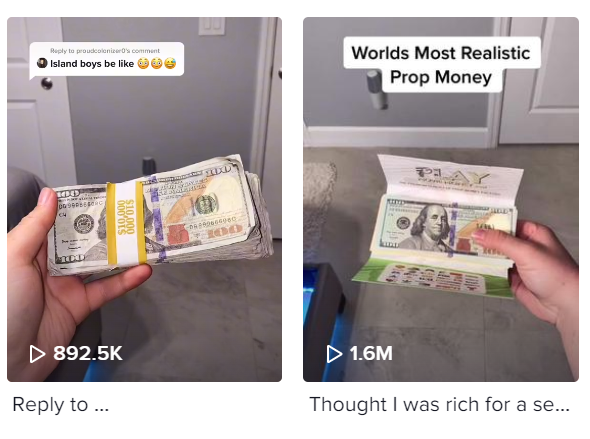590x439 pixels.
Task: Click the 'Worlds Most Realistic' text overlay
Action: [441, 53]
